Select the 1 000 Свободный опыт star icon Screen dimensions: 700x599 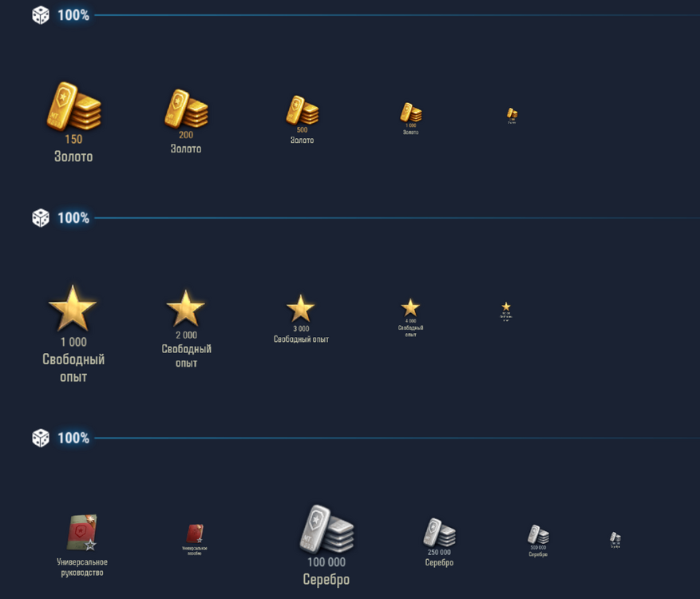point(73,307)
